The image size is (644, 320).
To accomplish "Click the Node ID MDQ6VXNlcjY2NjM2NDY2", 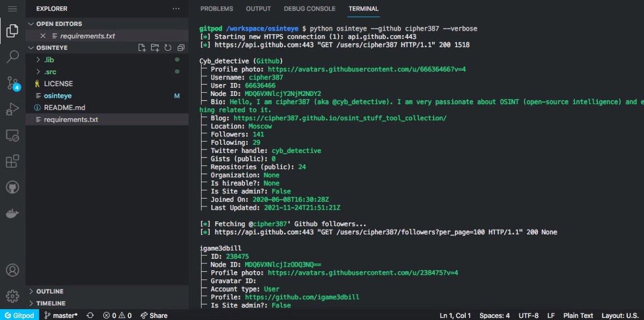I will [283, 94].
